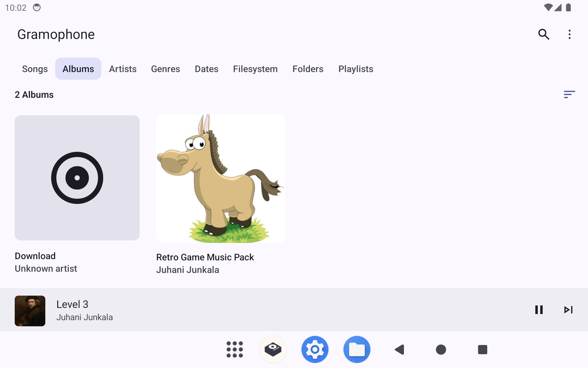
Task: Open the Genres tab
Action: pyautogui.click(x=165, y=69)
